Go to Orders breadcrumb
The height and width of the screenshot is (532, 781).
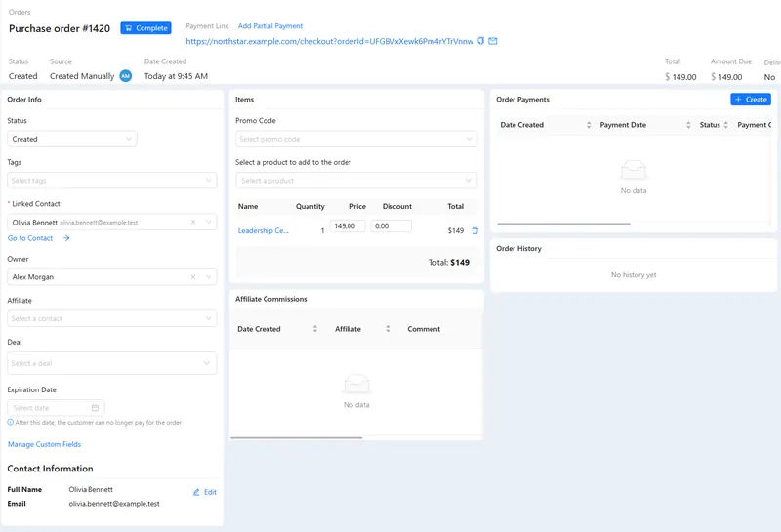click(20, 12)
